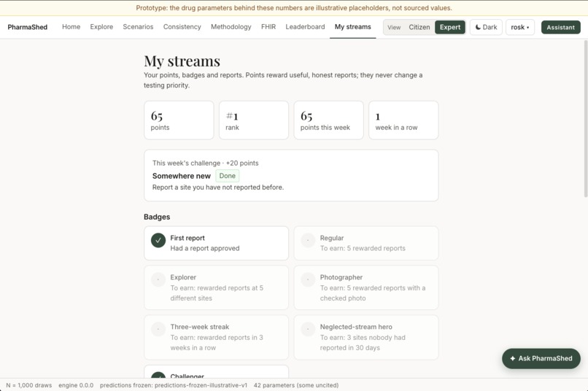The height and width of the screenshot is (391, 588).
Task: Open the Home nav item
Action: pos(71,26)
